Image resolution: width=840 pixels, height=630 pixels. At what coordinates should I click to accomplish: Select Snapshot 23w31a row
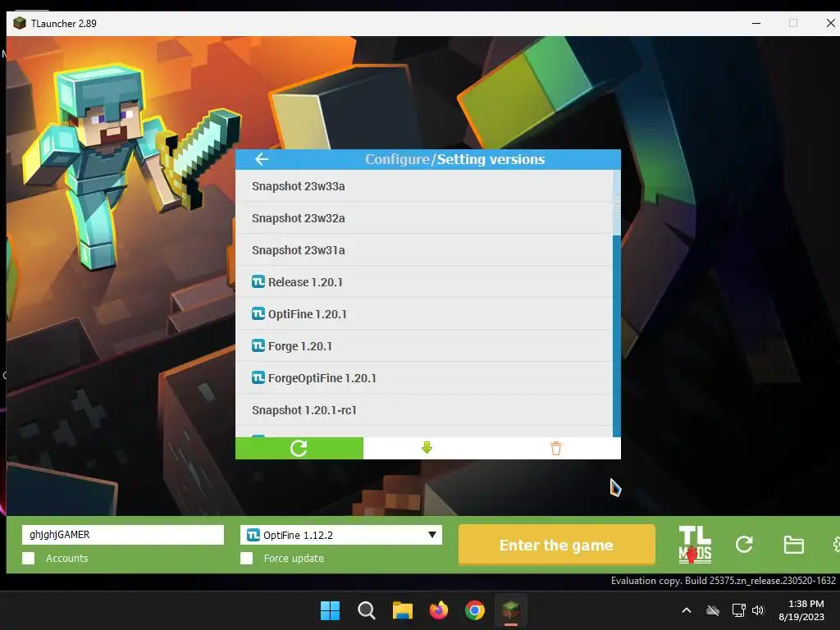(x=424, y=250)
